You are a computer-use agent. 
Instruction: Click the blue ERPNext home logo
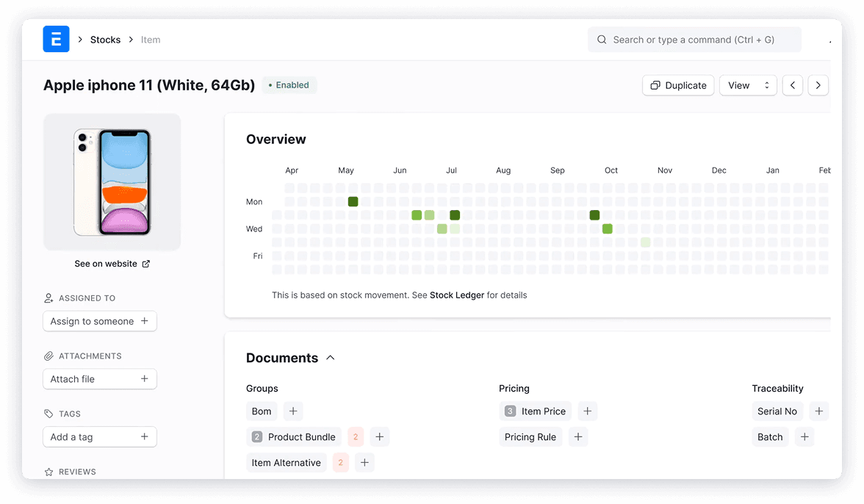[x=56, y=39]
